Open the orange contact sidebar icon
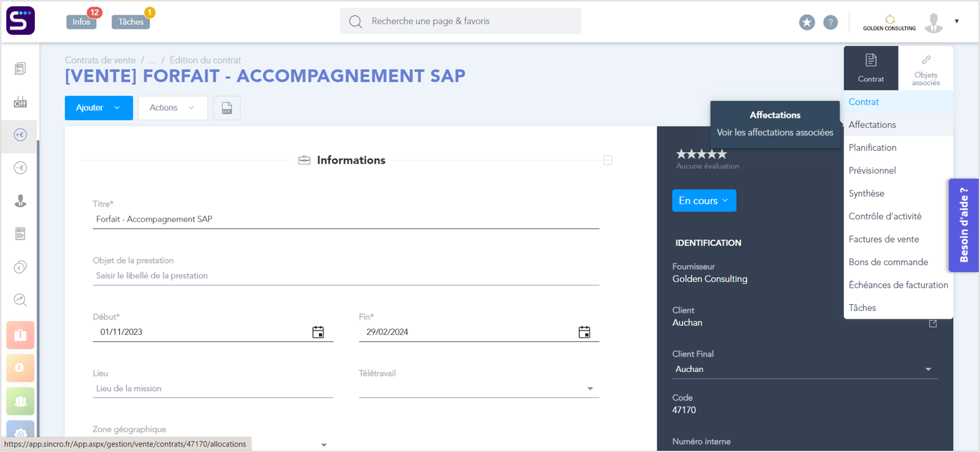This screenshot has width=980, height=452. point(20,368)
